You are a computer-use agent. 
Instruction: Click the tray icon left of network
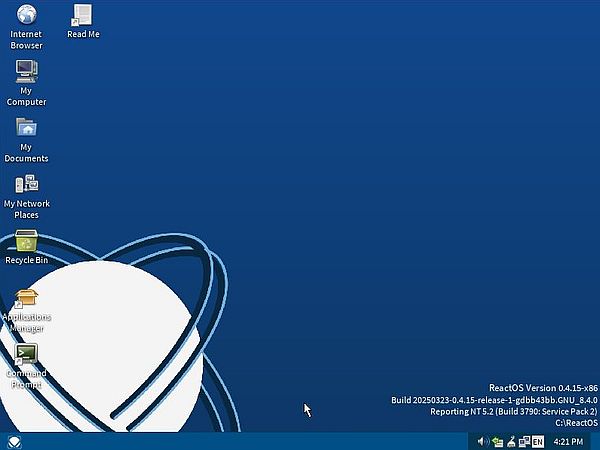(510, 441)
